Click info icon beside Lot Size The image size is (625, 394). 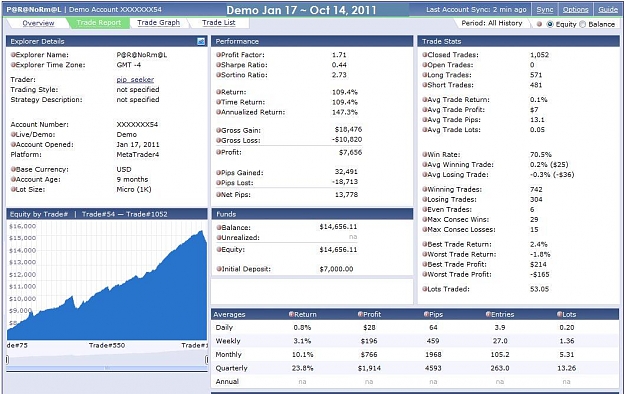point(13,189)
